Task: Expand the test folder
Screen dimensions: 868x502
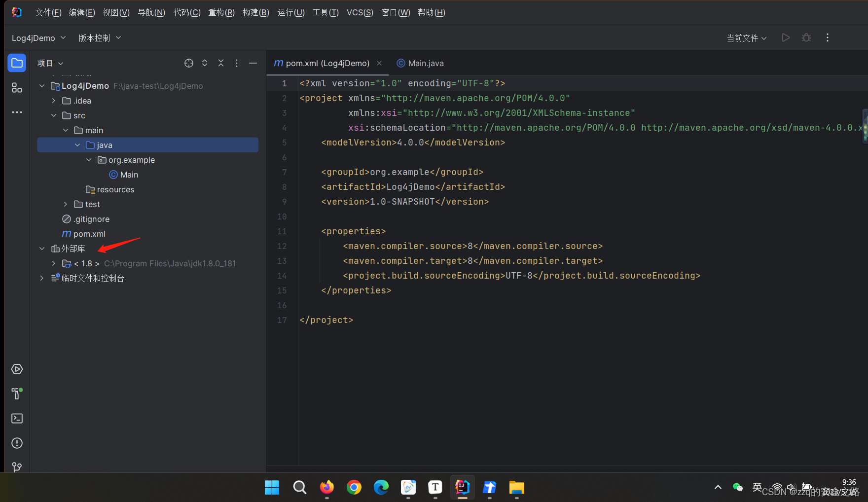Action: (x=66, y=204)
